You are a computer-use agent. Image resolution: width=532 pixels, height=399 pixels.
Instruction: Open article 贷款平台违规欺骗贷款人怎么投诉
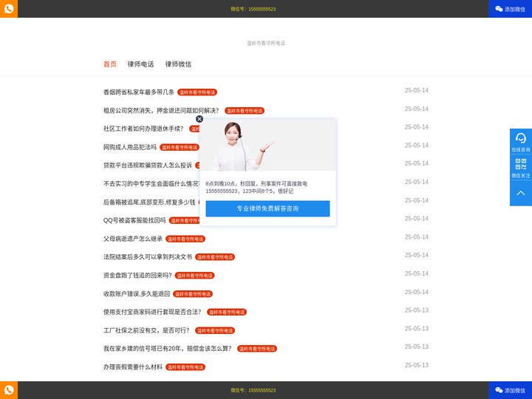pyautogui.click(x=148, y=166)
